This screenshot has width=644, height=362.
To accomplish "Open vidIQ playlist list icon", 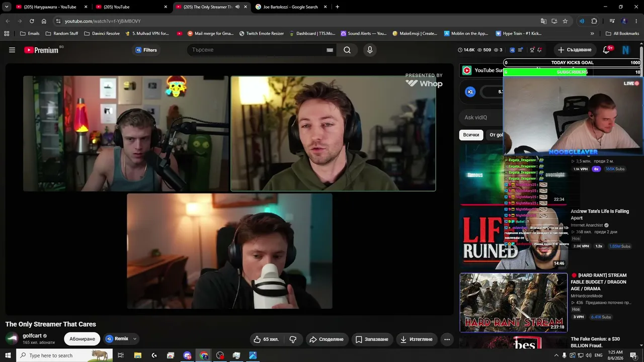I will [520, 50].
